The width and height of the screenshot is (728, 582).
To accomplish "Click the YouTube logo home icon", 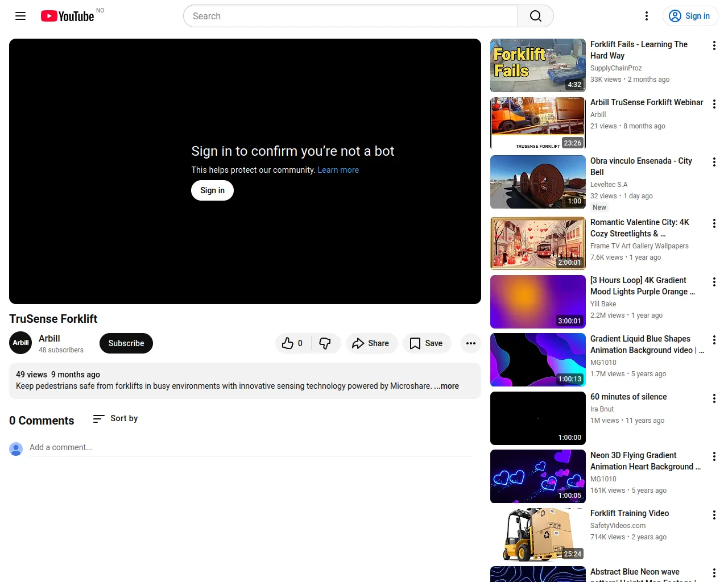I will pos(67,16).
